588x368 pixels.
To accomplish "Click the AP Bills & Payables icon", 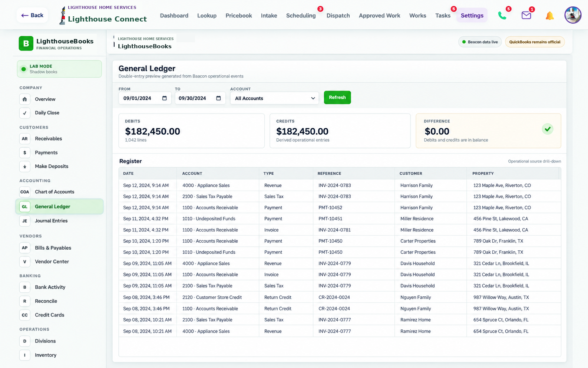I will pyautogui.click(x=25, y=248).
